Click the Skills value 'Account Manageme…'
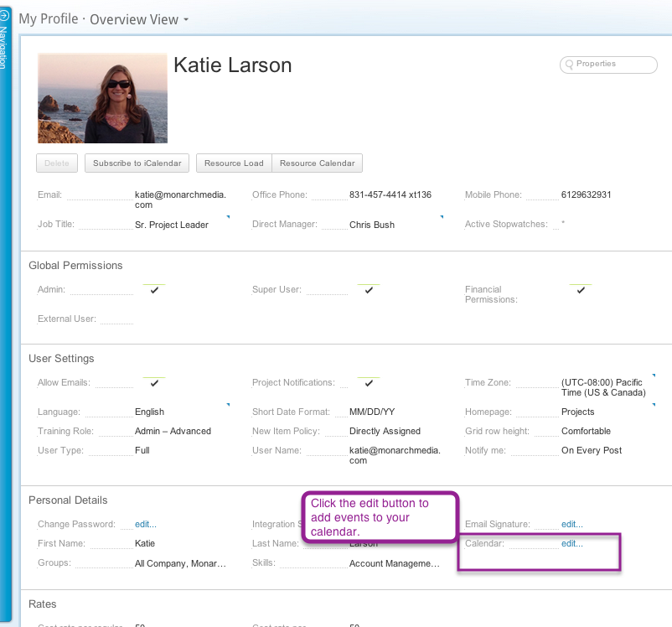Viewport: 672px width, 627px height. [x=395, y=563]
